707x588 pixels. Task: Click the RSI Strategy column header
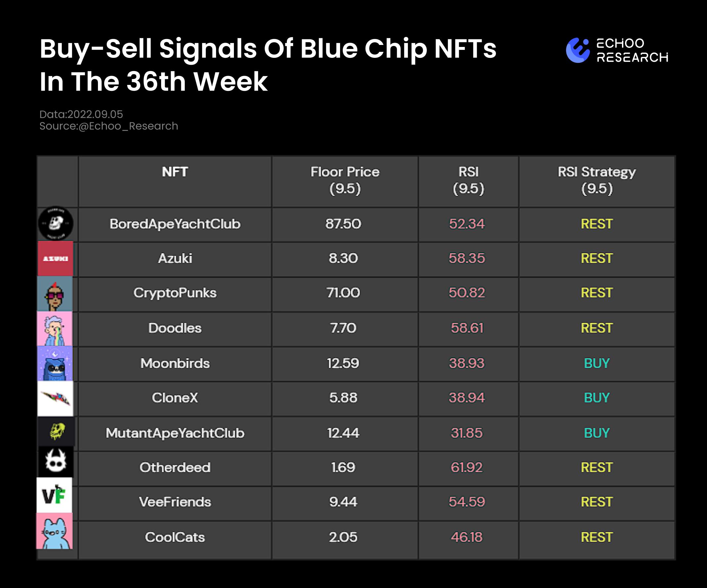[x=597, y=180]
